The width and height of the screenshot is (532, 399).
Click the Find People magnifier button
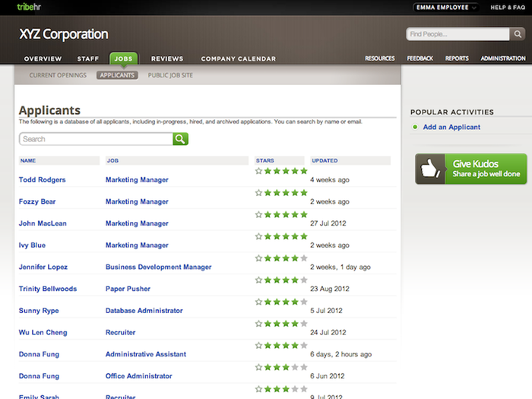click(x=518, y=34)
